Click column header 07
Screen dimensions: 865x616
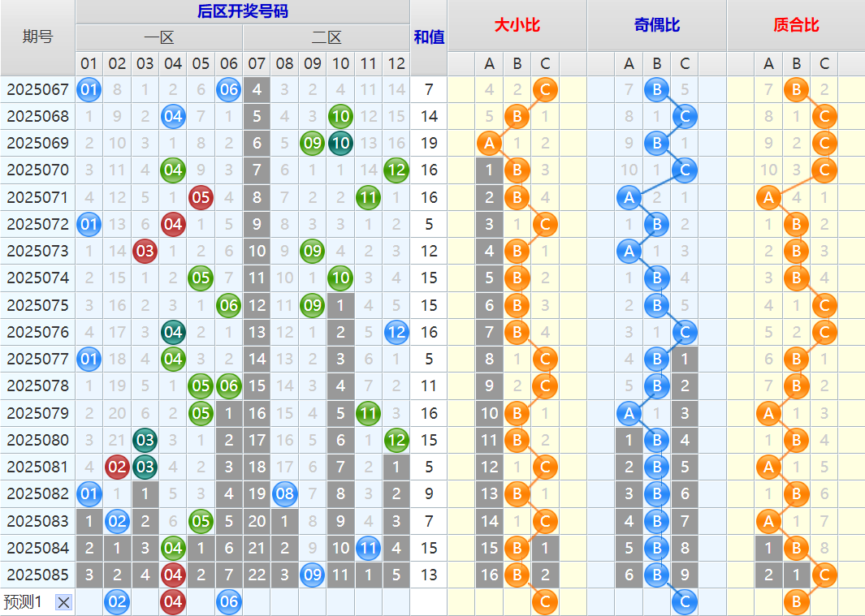(257, 64)
